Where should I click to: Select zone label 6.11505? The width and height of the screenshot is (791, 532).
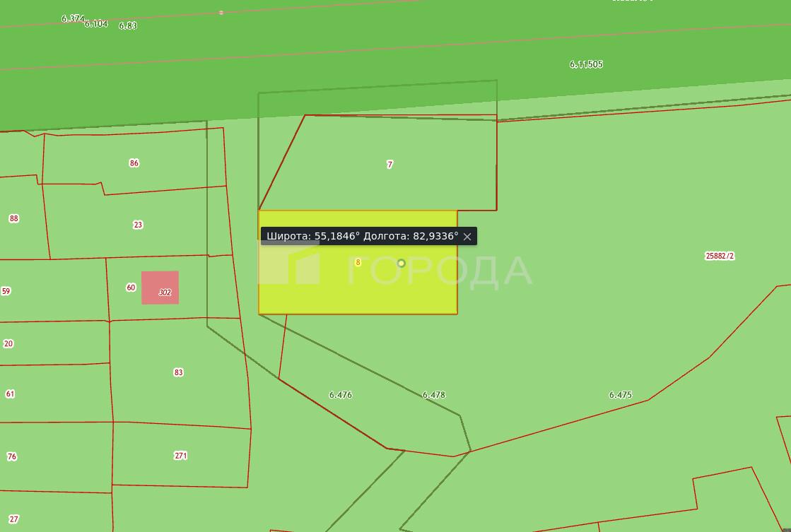click(x=586, y=64)
